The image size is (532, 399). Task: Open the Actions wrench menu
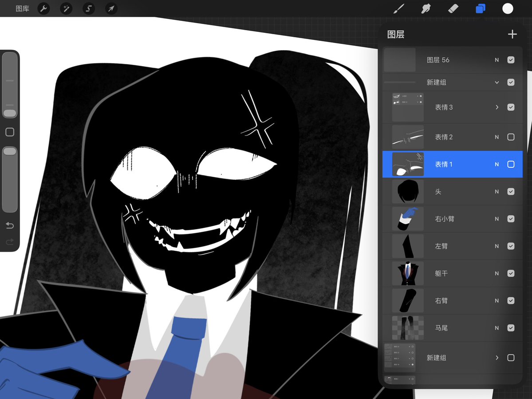coord(43,8)
